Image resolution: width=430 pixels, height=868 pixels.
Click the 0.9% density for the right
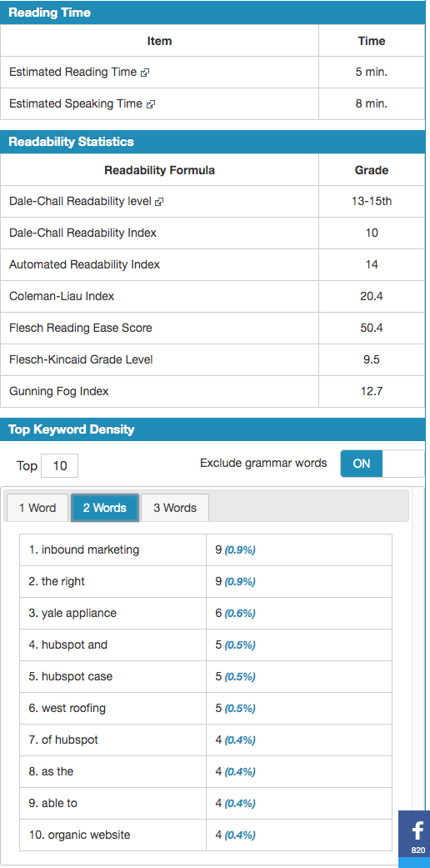[x=240, y=582]
